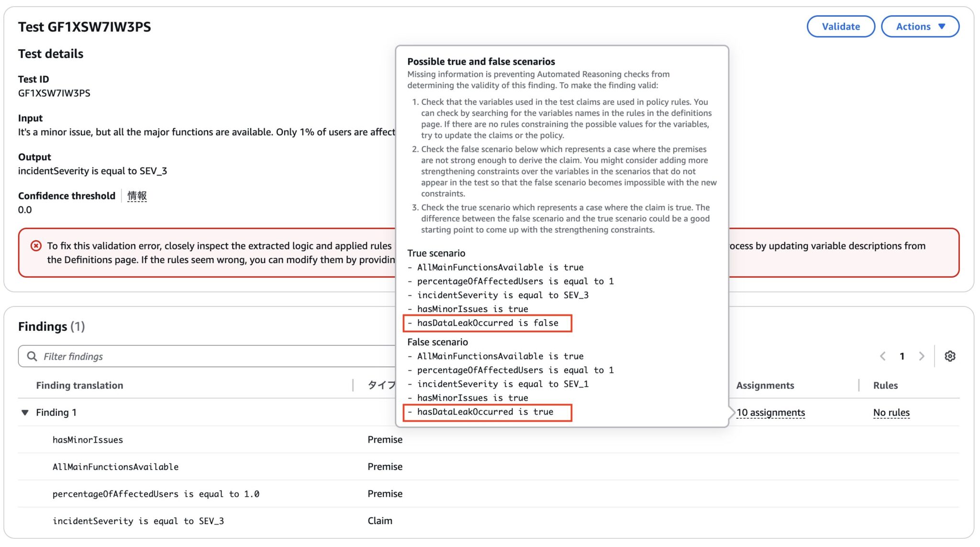Screen dimensions: 980x547
Task: Click the Assignments column header
Action: click(x=765, y=385)
